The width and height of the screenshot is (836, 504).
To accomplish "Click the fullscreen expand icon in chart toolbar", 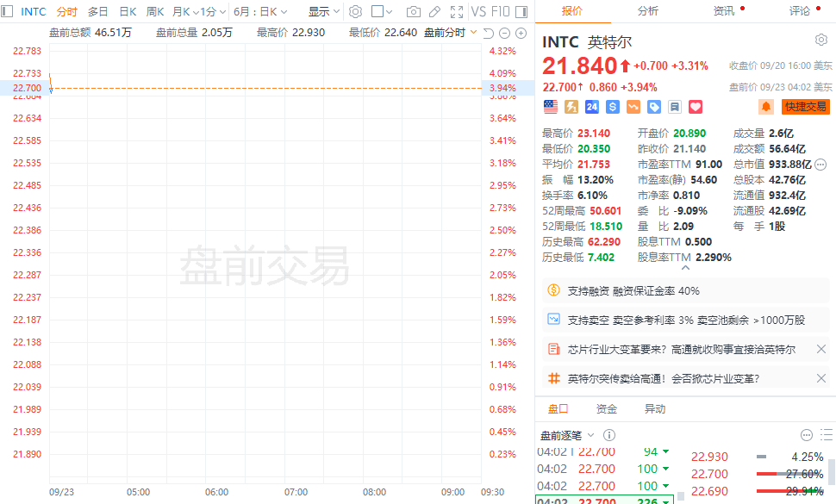I will pyautogui.click(x=456, y=12).
